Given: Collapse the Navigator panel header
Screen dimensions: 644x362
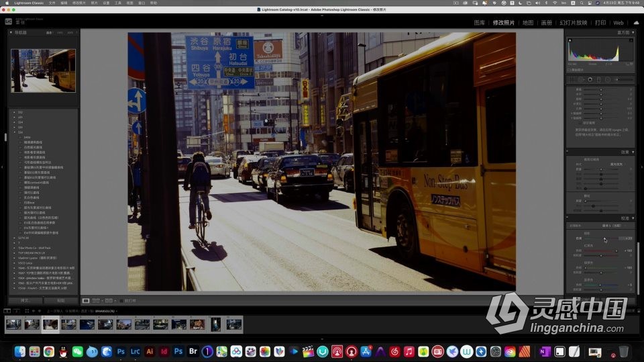Looking at the screenshot, I should pyautogui.click(x=10, y=32).
